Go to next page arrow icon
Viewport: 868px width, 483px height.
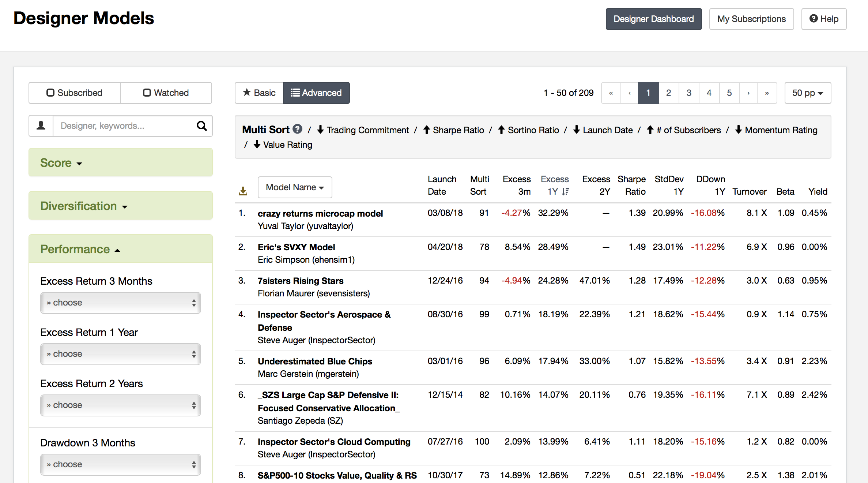[748, 93]
